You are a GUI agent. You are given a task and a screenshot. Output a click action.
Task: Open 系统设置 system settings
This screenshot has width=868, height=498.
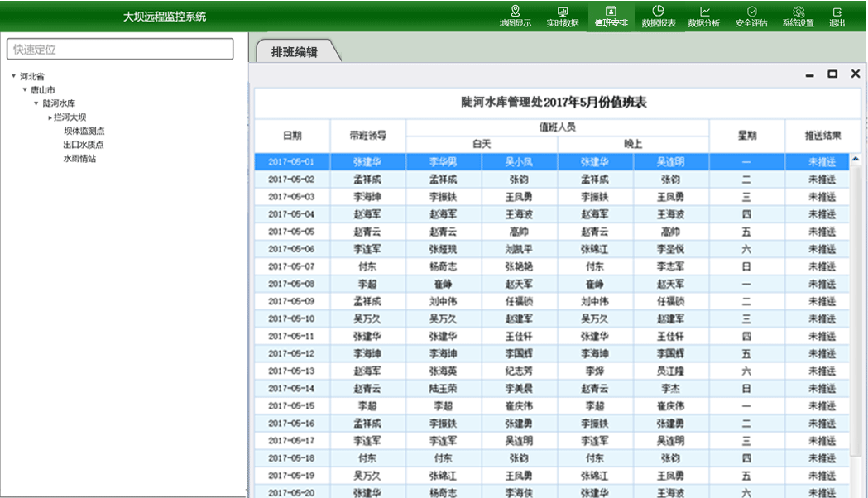[798, 16]
